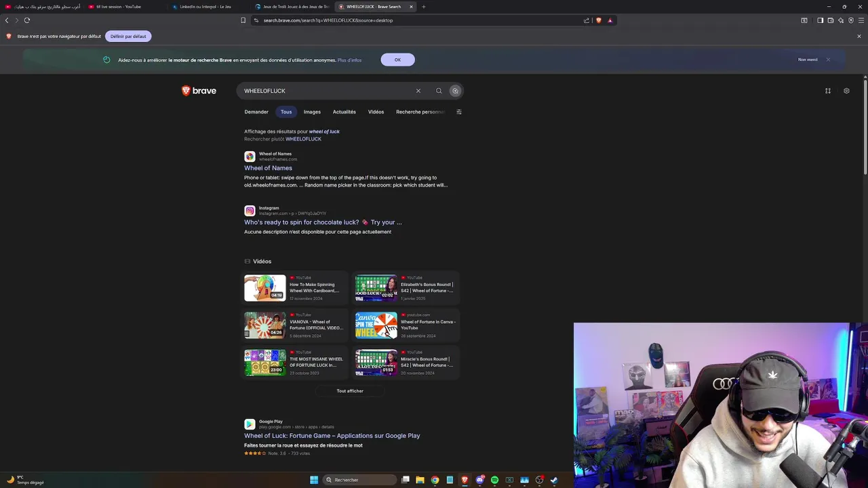Open File Explorer from the taskbar
This screenshot has height=488, width=868.
click(420, 480)
